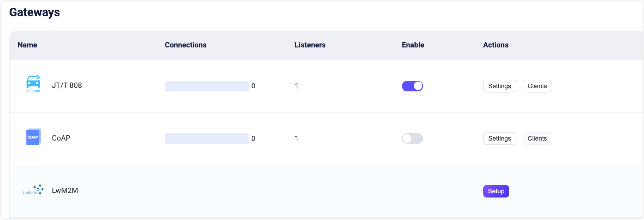This screenshot has width=644, height=220.
Task: Select the JT/T 808 gateway name
Action: 67,85
